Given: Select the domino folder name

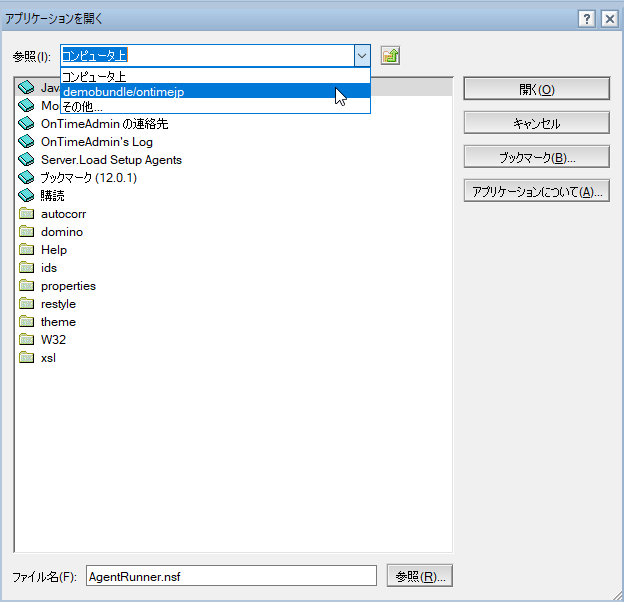Looking at the screenshot, I should coord(62,232).
